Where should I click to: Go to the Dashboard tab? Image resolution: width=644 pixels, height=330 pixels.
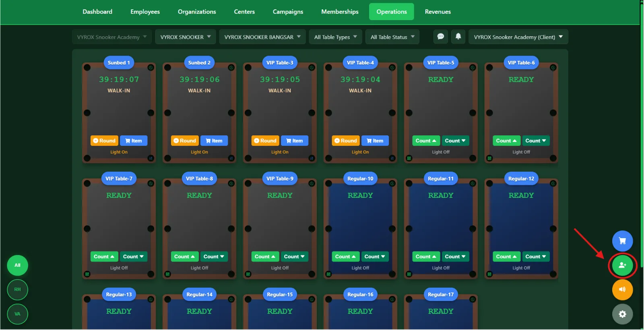(97, 12)
